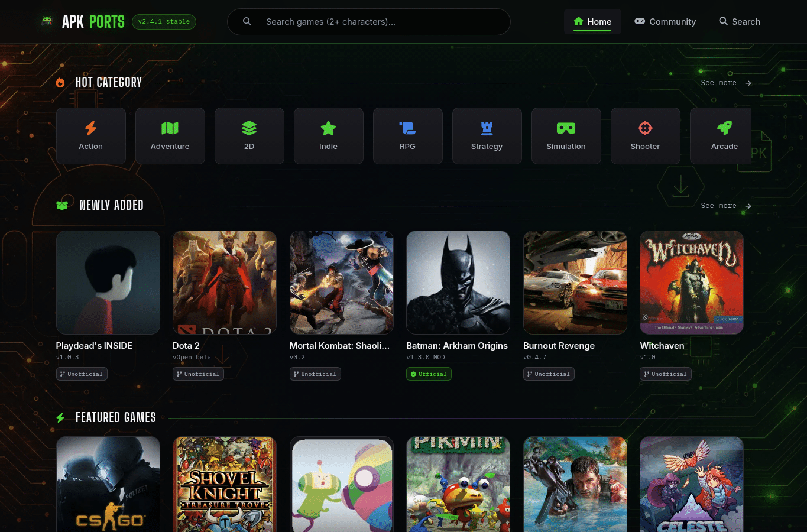
Task: Open the Search nav tab
Action: [x=740, y=22]
